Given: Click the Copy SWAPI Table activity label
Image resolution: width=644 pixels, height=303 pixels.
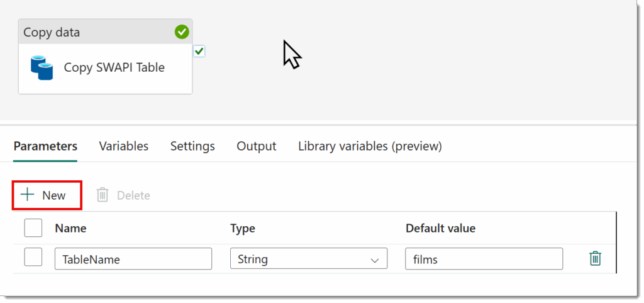Looking at the screenshot, I should point(114,67).
